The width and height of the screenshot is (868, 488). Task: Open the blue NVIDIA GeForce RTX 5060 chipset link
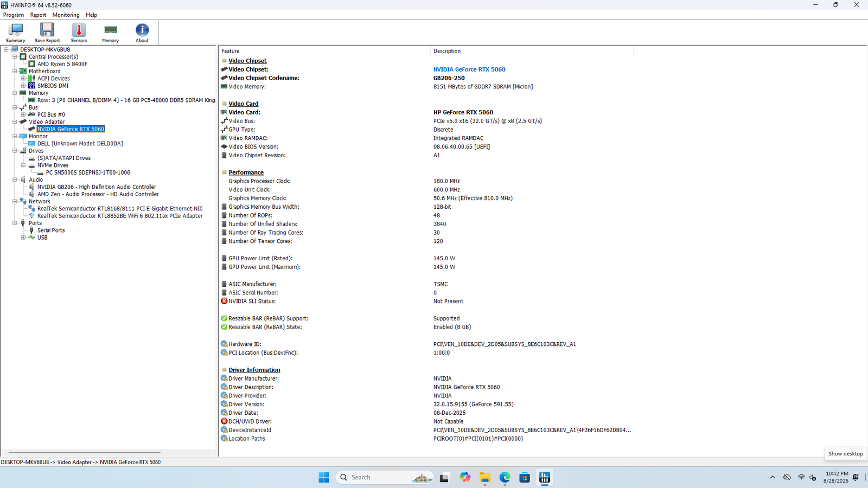tap(469, 69)
